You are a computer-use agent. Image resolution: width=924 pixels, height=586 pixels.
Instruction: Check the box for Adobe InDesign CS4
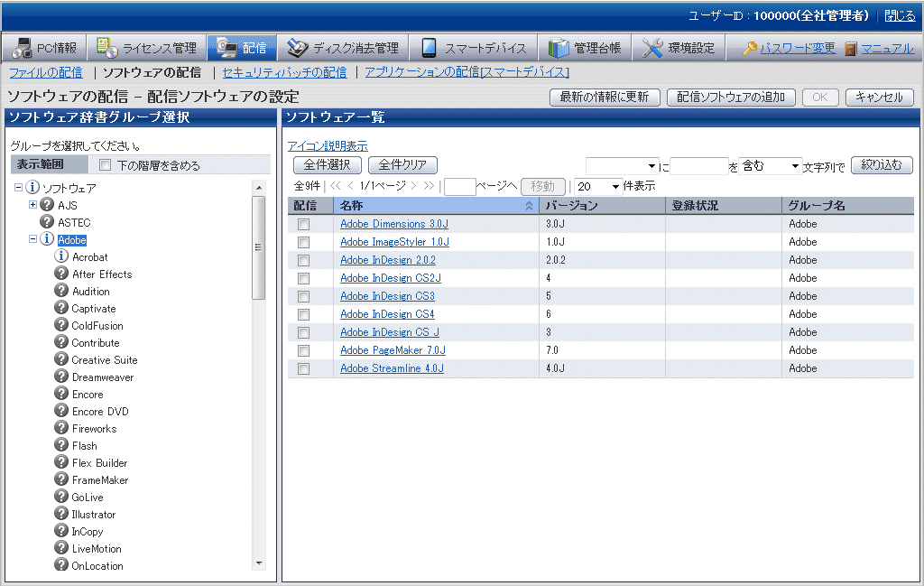[x=303, y=314]
